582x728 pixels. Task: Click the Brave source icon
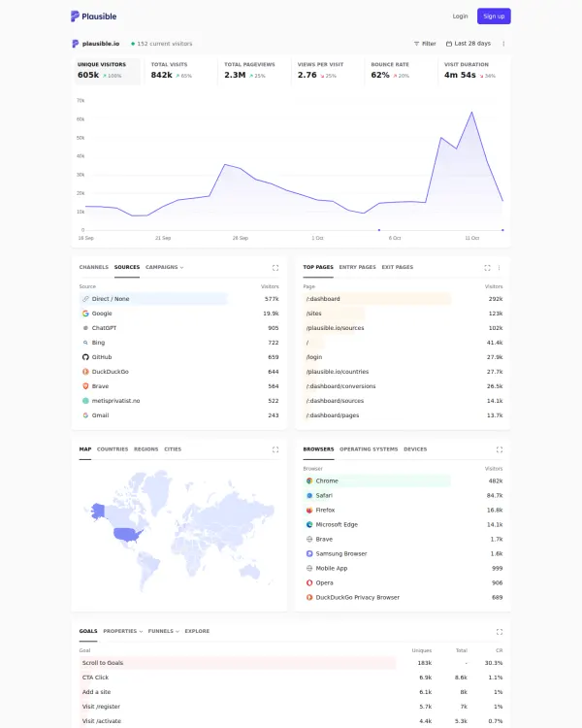[x=85, y=386]
